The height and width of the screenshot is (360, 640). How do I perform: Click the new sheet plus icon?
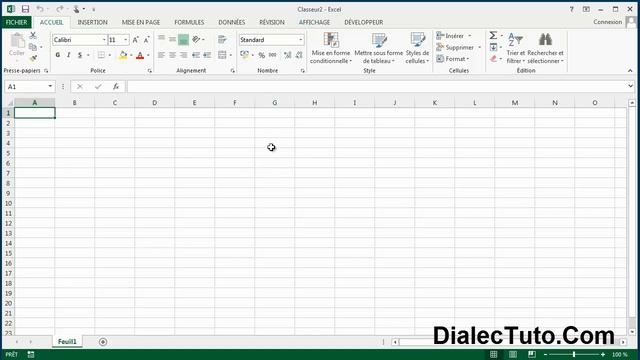(103, 342)
